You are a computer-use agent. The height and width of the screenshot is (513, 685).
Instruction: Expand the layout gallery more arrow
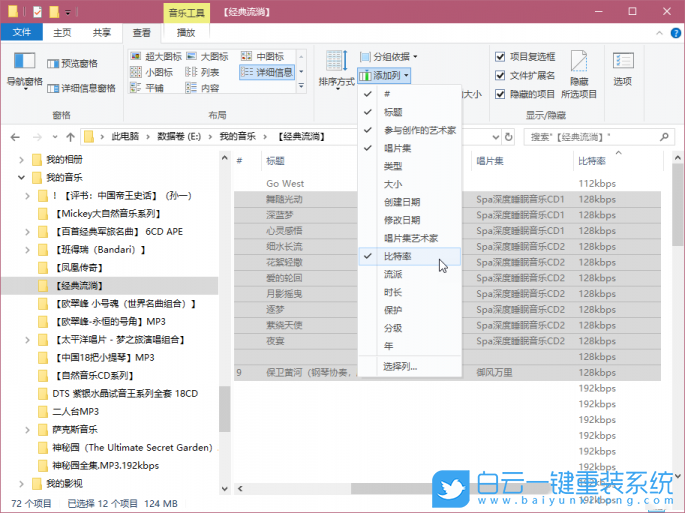[x=301, y=87]
